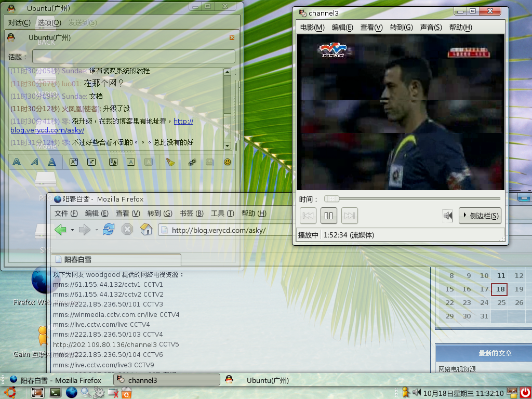Reload the page in Firefox
This screenshot has width=532, height=399.
[x=109, y=230]
